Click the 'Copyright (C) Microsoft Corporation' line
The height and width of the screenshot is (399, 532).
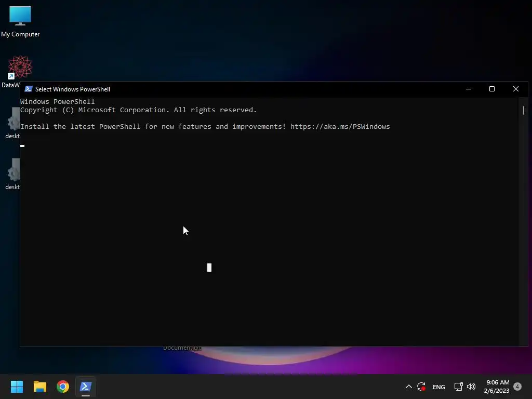[138, 110]
